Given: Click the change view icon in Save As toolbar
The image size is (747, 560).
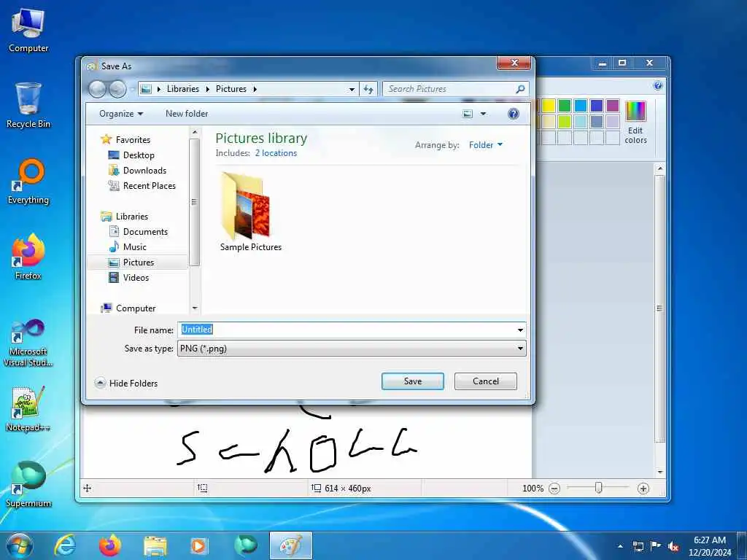Looking at the screenshot, I should click(x=468, y=114).
